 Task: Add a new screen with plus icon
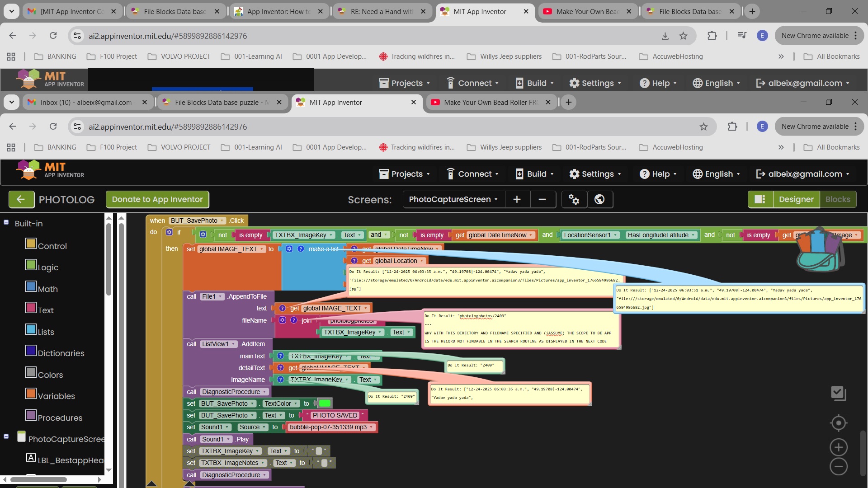[517, 199]
